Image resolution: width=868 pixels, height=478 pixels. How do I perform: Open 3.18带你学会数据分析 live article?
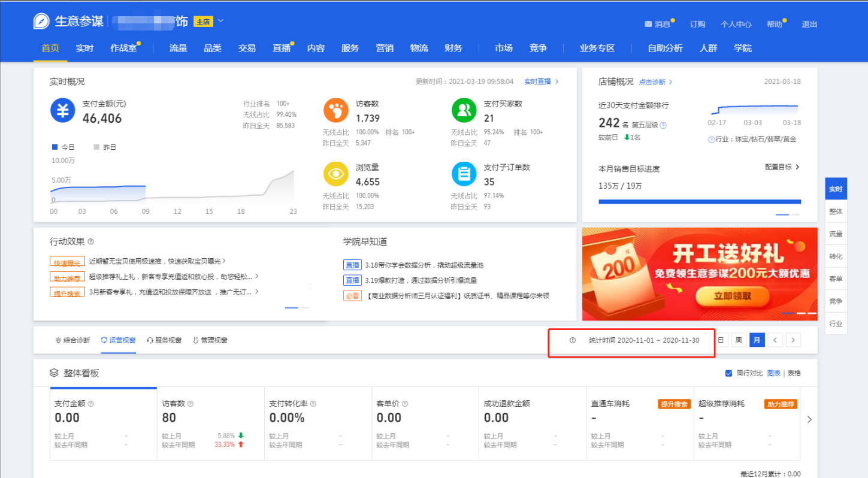pyautogui.click(x=424, y=265)
